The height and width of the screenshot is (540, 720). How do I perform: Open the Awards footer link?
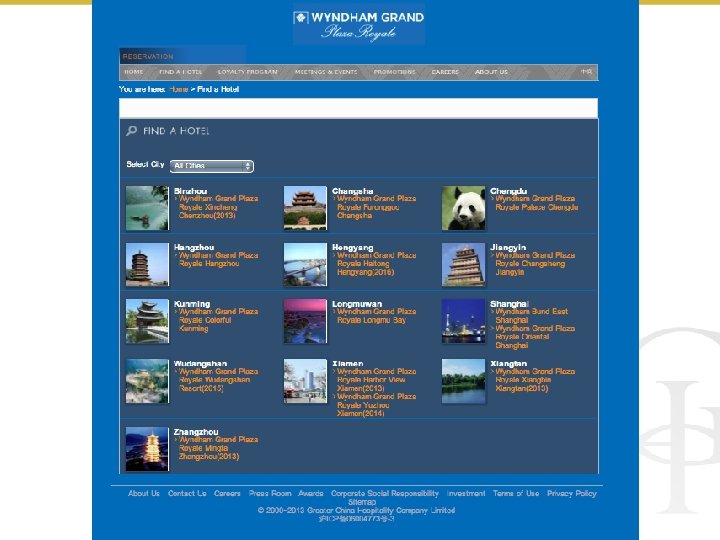(311, 494)
